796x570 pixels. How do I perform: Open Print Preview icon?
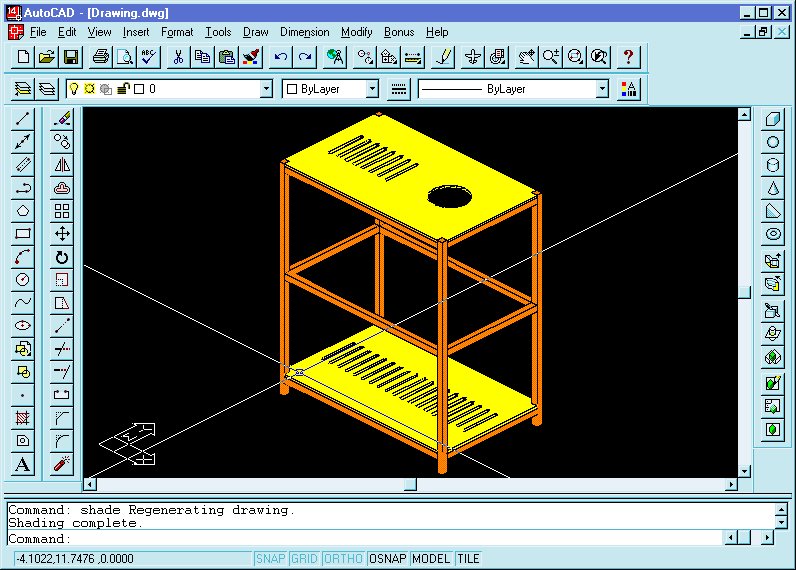tap(125, 57)
